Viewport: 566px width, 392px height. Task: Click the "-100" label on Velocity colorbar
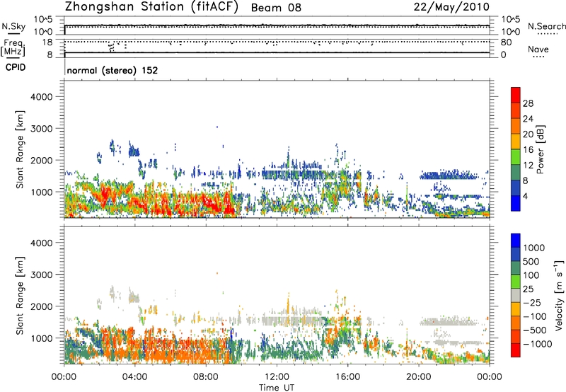(x=535, y=316)
